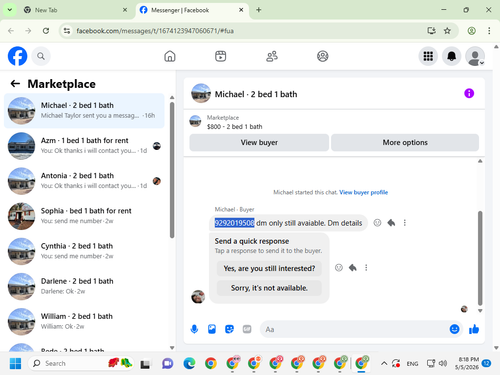Click the $800 - 2 bed 1 bath listing
Image resolution: width=500 pixels, height=375 pixels.
(x=234, y=126)
